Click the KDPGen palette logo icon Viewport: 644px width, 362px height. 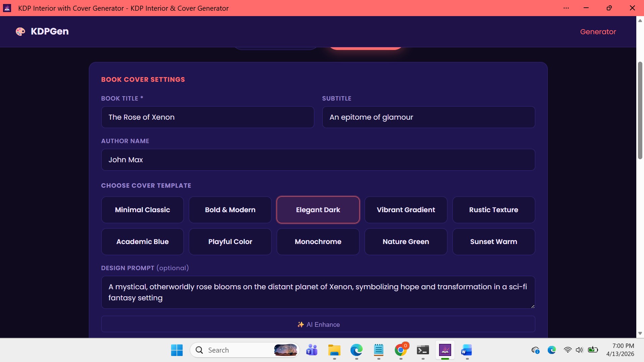[20, 32]
